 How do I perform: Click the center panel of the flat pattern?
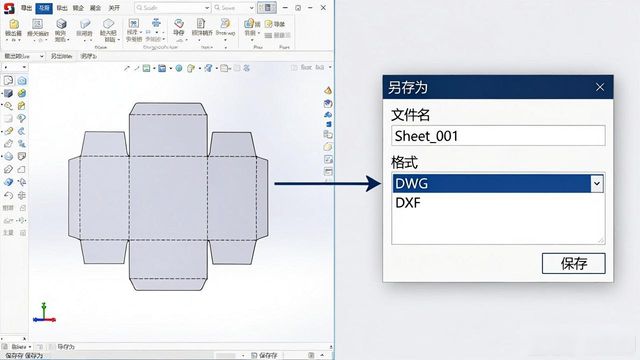click(168, 198)
